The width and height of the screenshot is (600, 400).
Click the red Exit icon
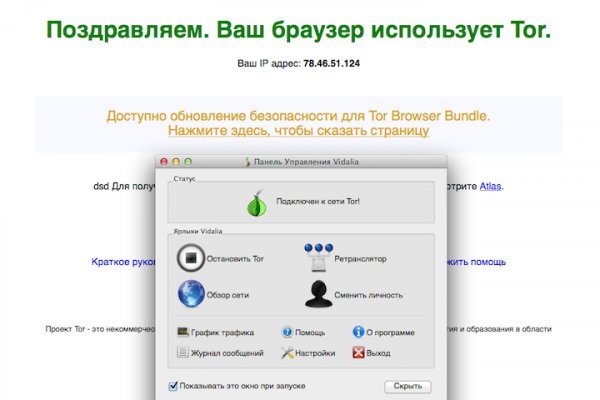tap(358, 352)
